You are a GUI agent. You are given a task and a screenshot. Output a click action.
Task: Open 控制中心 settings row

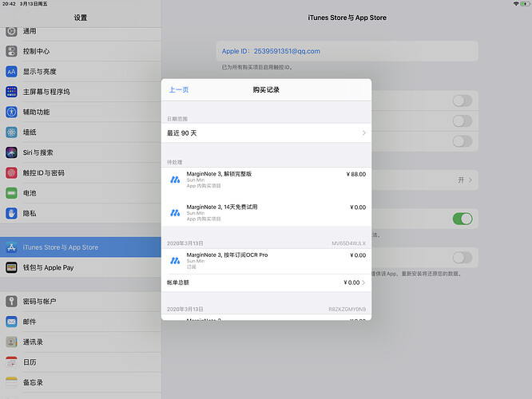[x=81, y=51]
